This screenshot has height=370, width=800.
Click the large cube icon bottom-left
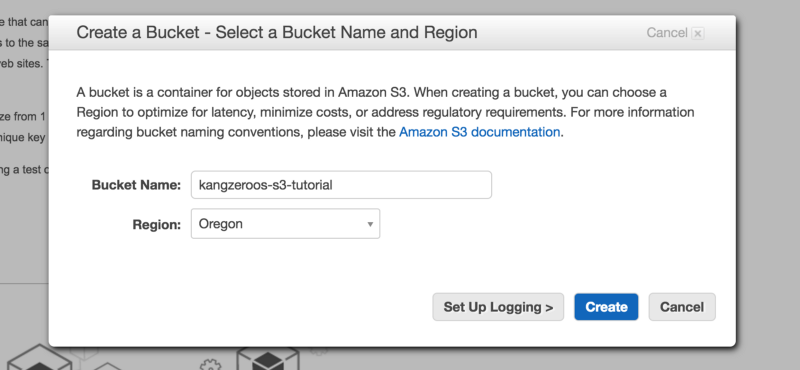[39, 358]
